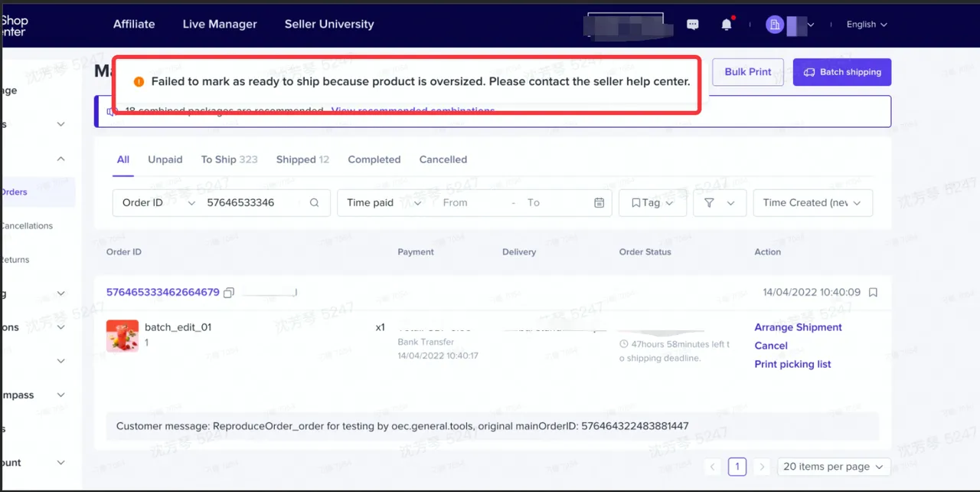This screenshot has height=492, width=980.
Task: Expand the Tag filter dropdown
Action: [x=652, y=203]
